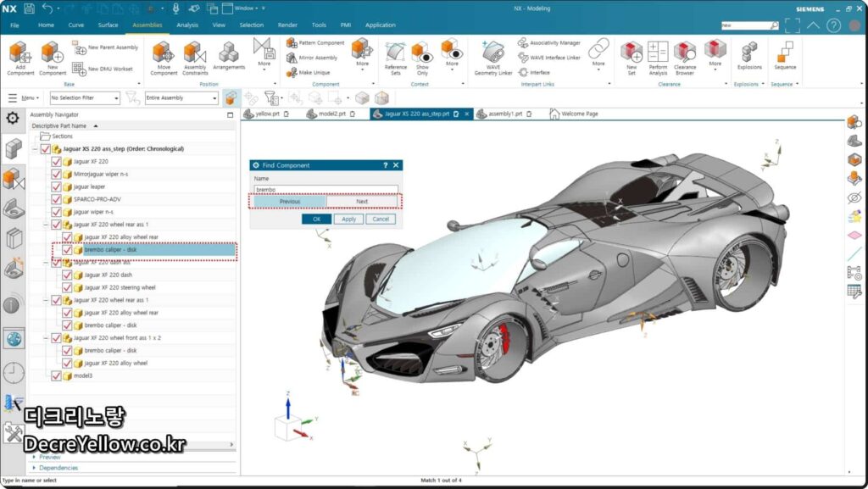Click the Move Component tool
This screenshot has height=489, width=868.
pos(164,58)
